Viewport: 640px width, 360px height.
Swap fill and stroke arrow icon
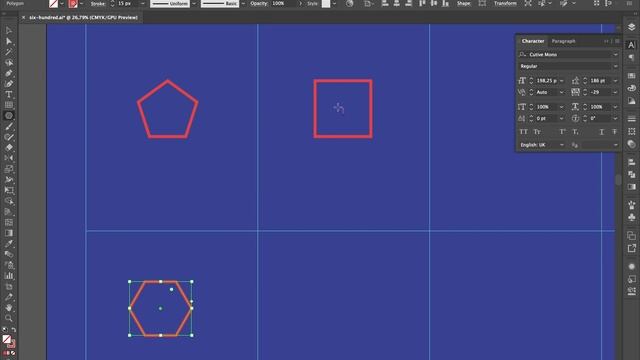click(x=13, y=330)
